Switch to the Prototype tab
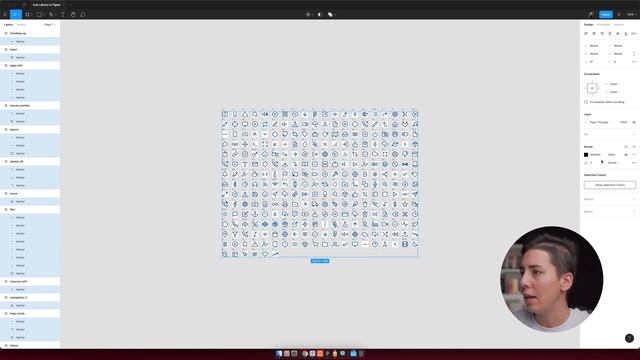The image size is (640, 360). coord(603,24)
